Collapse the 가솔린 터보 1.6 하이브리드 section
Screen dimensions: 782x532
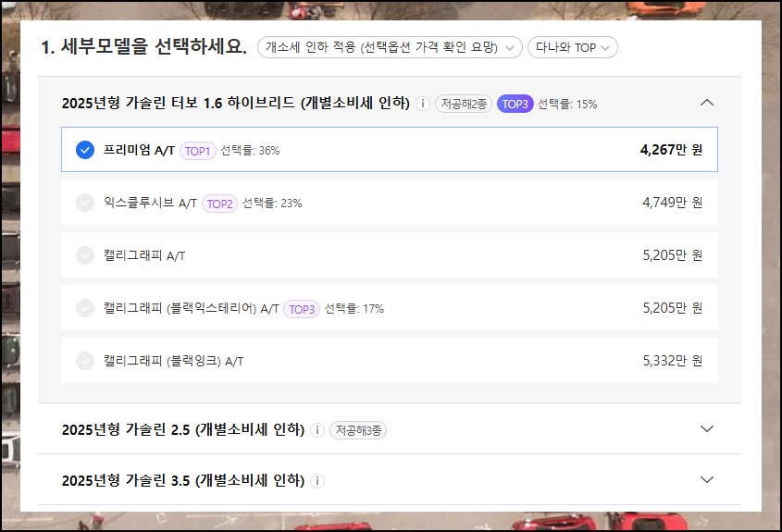pyautogui.click(x=707, y=103)
